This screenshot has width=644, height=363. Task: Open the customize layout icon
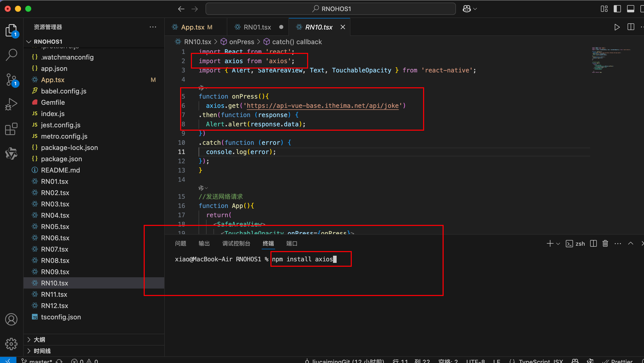point(604,9)
